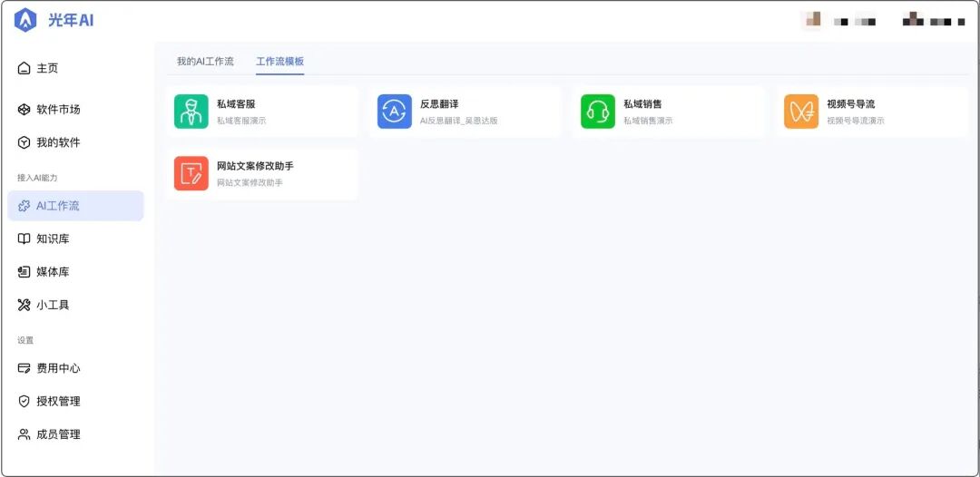Click the green 私域客服 agent icon
The height and width of the screenshot is (477, 980).
click(x=191, y=112)
